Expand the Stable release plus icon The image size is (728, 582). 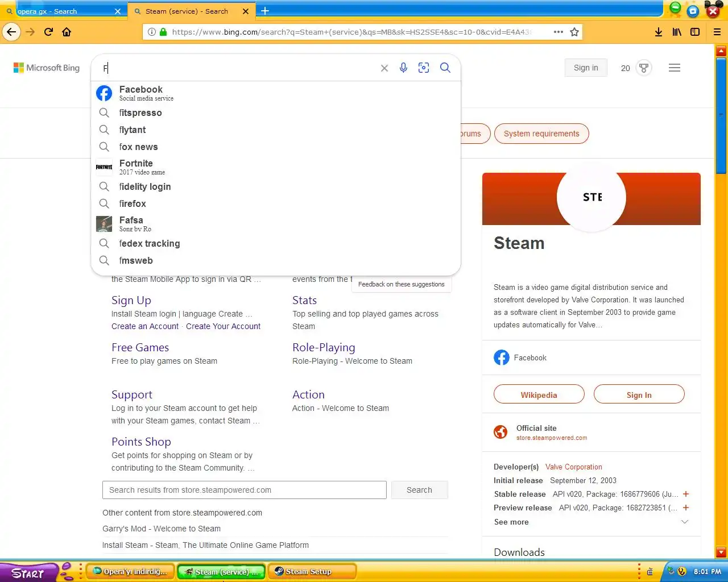point(686,494)
